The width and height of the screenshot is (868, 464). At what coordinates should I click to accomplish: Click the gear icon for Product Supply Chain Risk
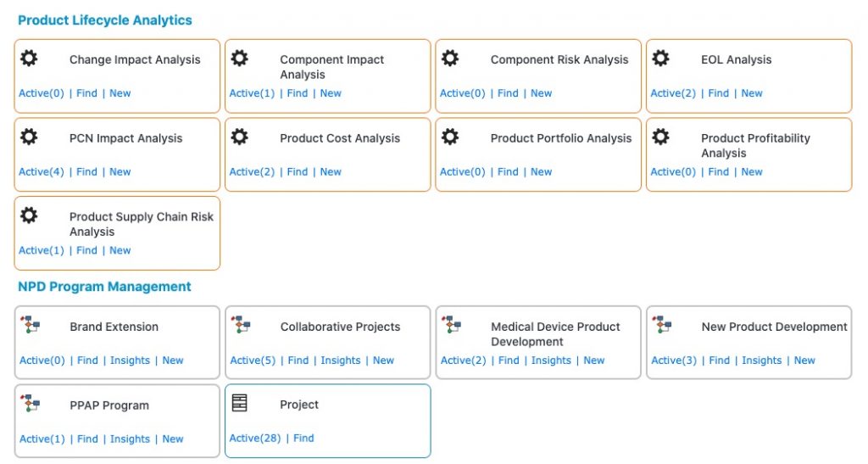[29, 215]
